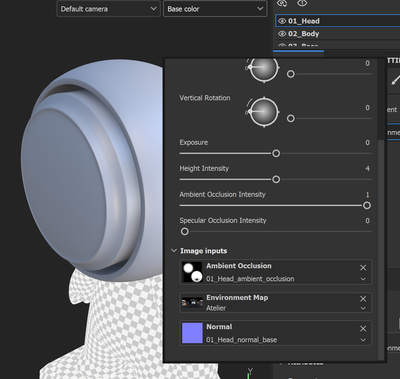400x379 pixels.
Task: Click the Ambient Occlusion texture thumbnail
Action: (x=192, y=272)
